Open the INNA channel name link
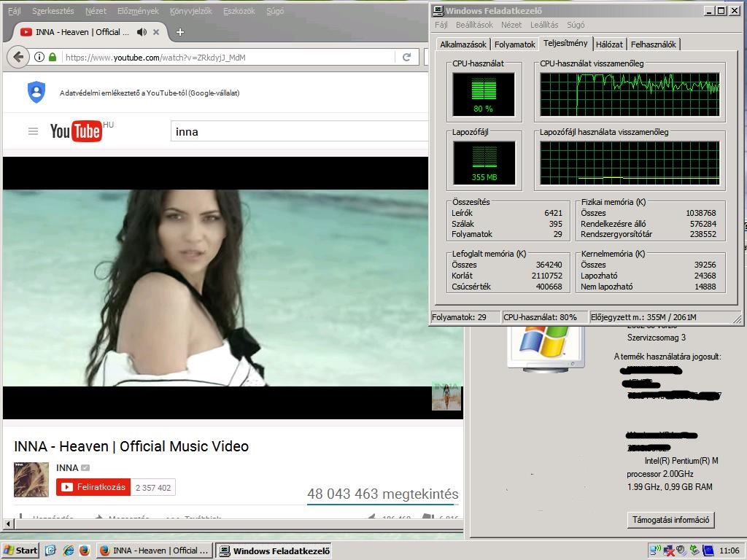This screenshot has height=560, width=747. (x=67, y=467)
